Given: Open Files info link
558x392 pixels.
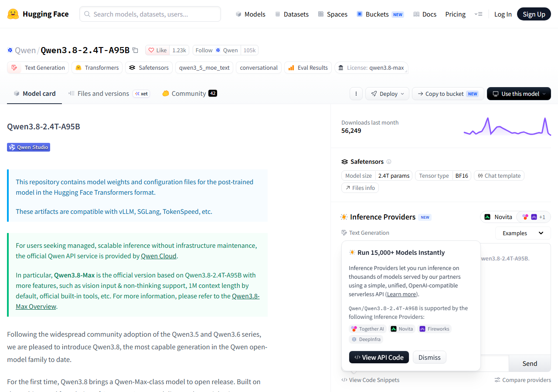Looking at the screenshot, I should 360,188.
